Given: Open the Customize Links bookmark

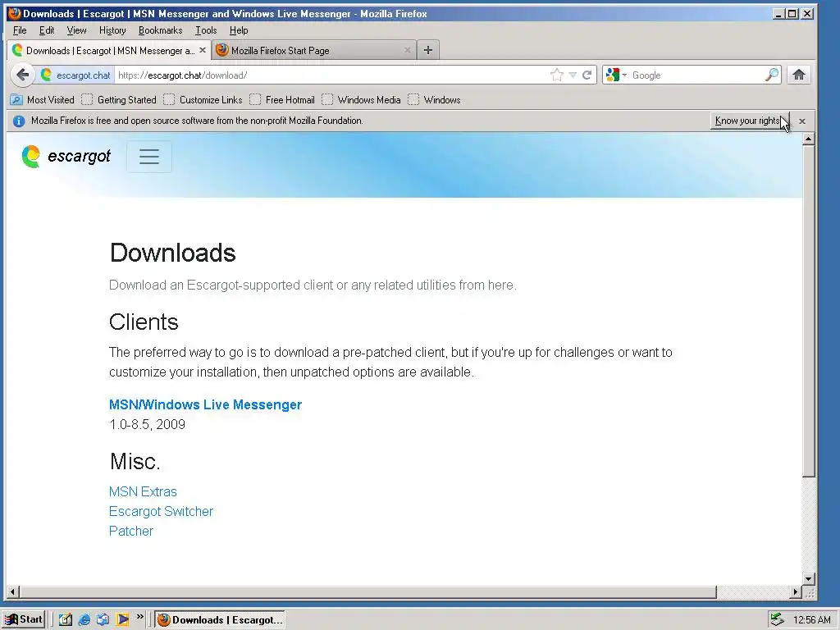Looking at the screenshot, I should [203, 99].
